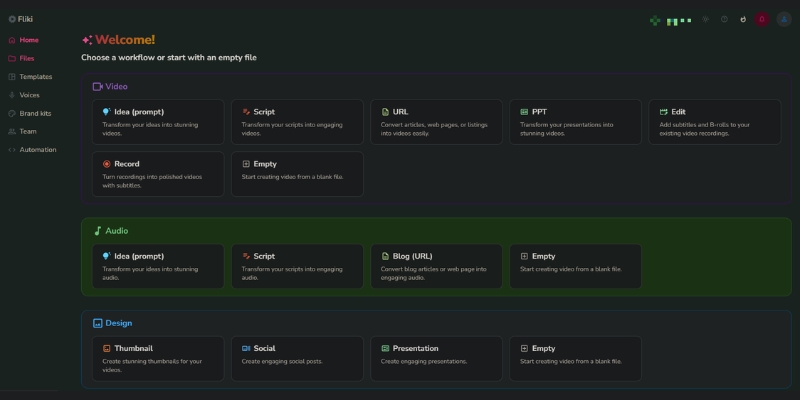Select the Brand kits palette icon
Viewport: 800px width, 400px height.
click(x=12, y=113)
